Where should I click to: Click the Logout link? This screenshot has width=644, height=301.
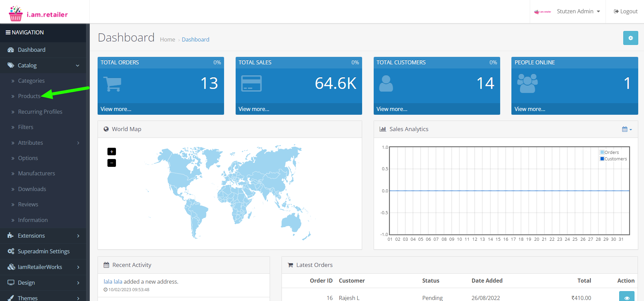click(x=626, y=12)
